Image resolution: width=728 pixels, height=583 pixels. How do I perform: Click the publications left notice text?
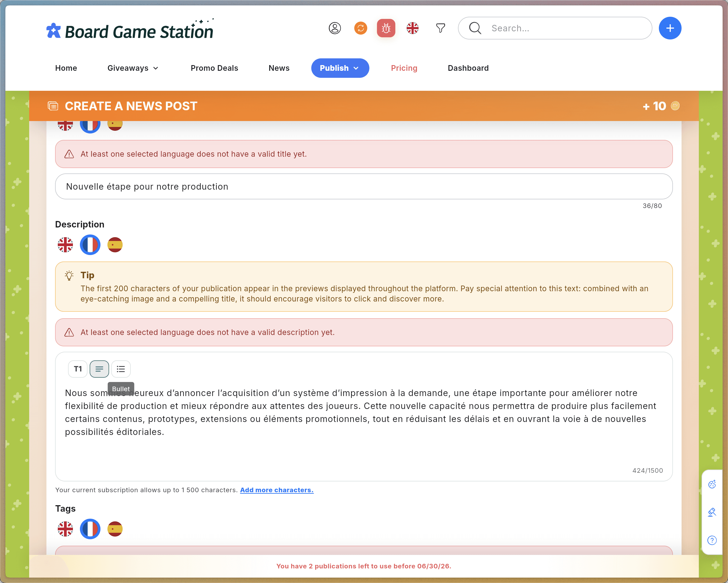[x=364, y=566]
